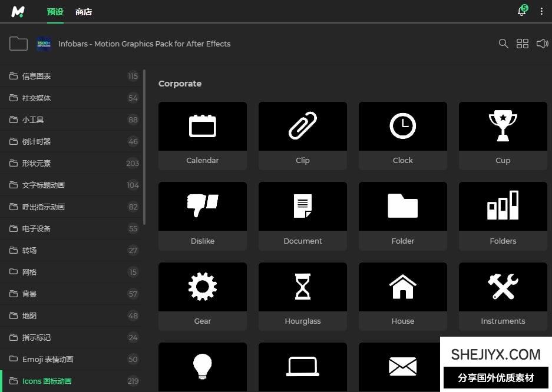This screenshot has width=552, height=392.
Task: Select the Infobars pack thumbnail
Action: pyautogui.click(x=44, y=44)
